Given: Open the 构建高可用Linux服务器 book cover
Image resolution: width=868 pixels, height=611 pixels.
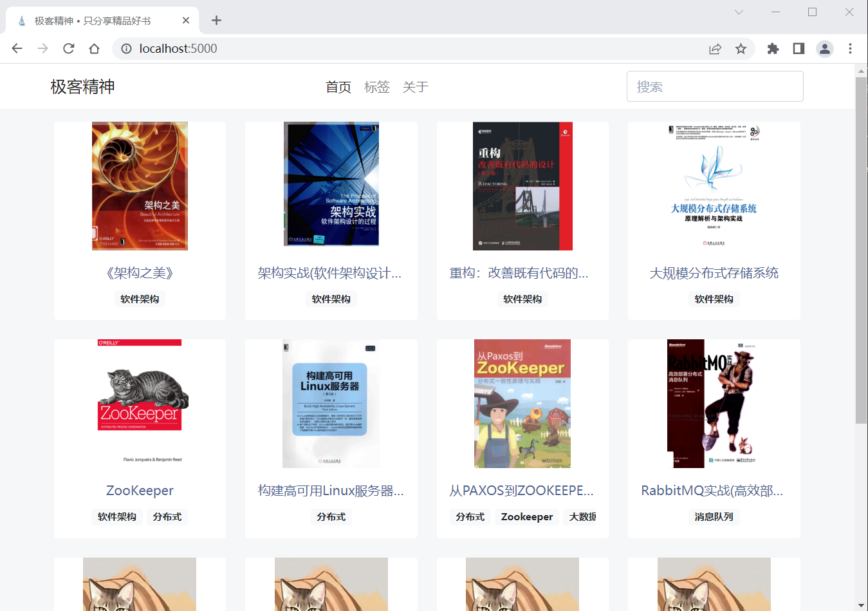Looking at the screenshot, I should (331, 404).
